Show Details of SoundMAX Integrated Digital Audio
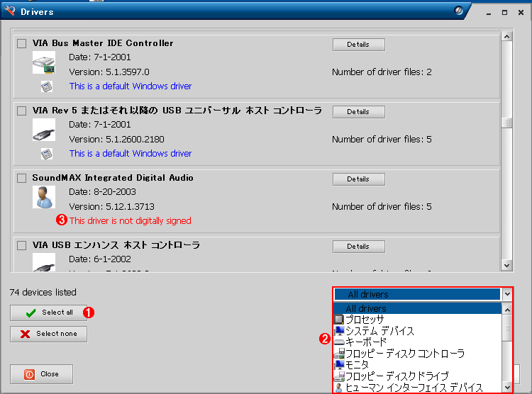This screenshot has width=532, height=394. (359, 179)
